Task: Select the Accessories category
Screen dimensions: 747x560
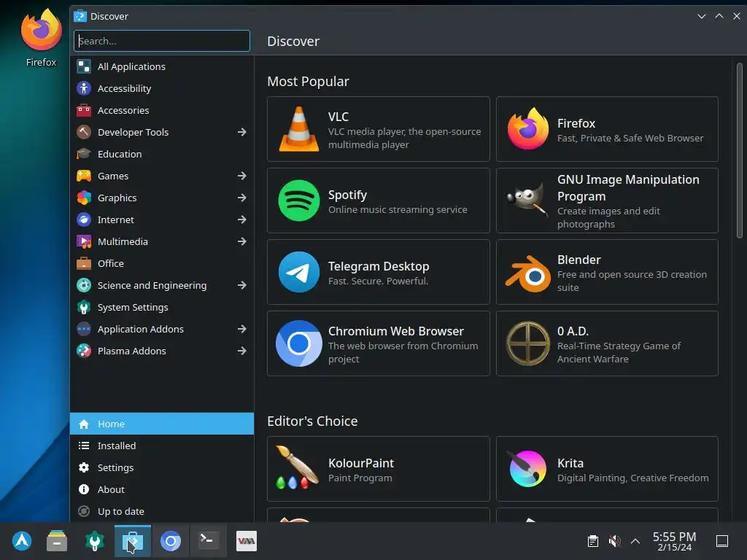Action: (161, 110)
